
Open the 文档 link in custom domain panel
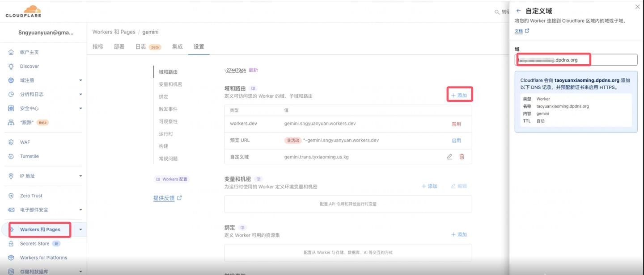coord(519,31)
